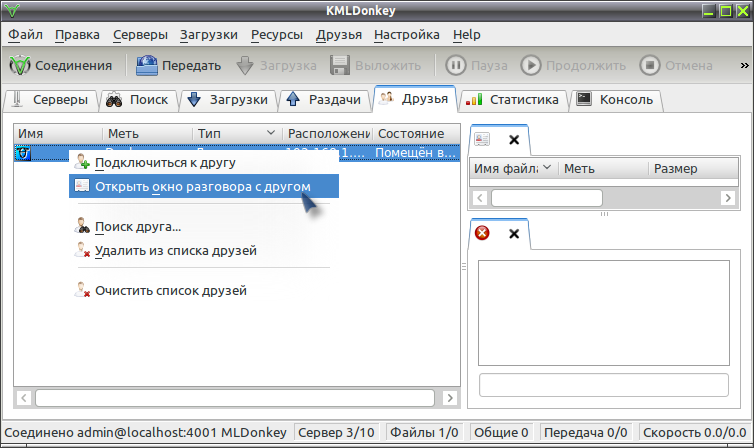Open the Друзья menu in menu bar
Screen dimensions: 754x448
(x=339, y=35)
